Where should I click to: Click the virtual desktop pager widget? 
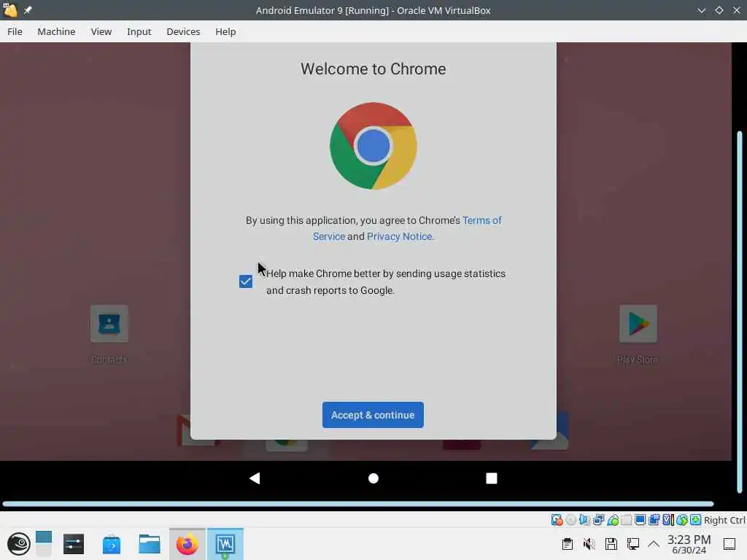43,544
